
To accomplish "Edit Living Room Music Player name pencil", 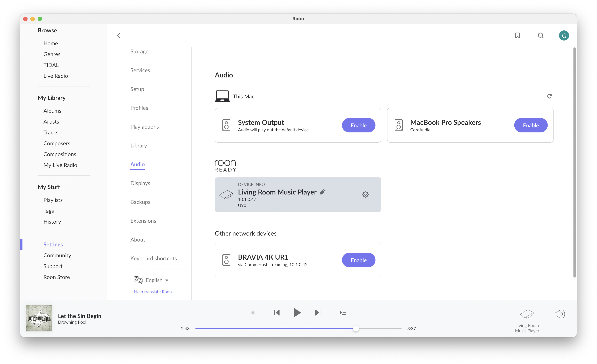I will [323, 192].
